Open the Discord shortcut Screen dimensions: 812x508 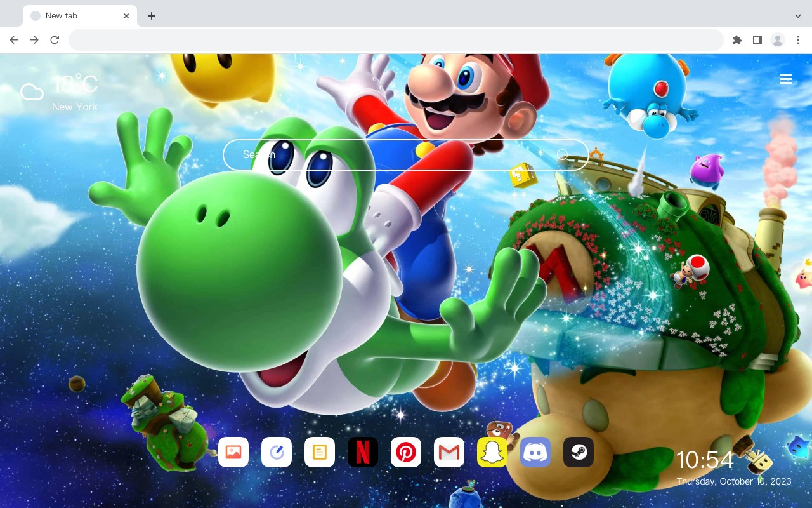535,452
